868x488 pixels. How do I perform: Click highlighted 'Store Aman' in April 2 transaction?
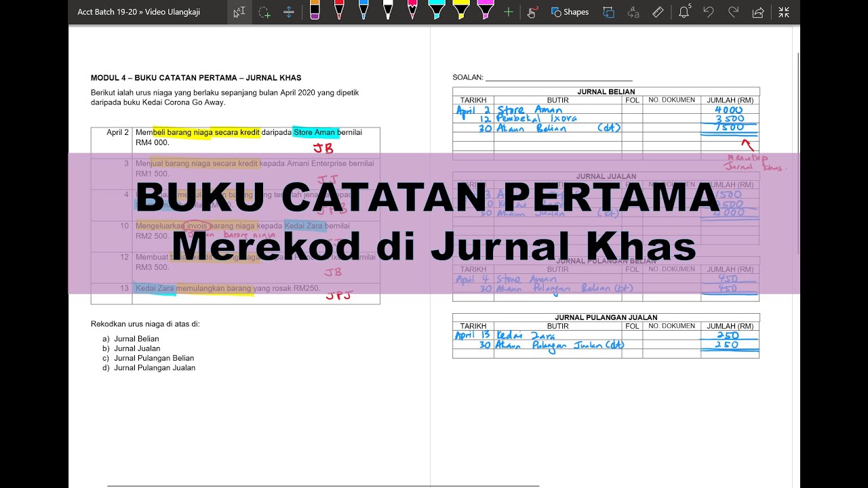pos(315,133)
